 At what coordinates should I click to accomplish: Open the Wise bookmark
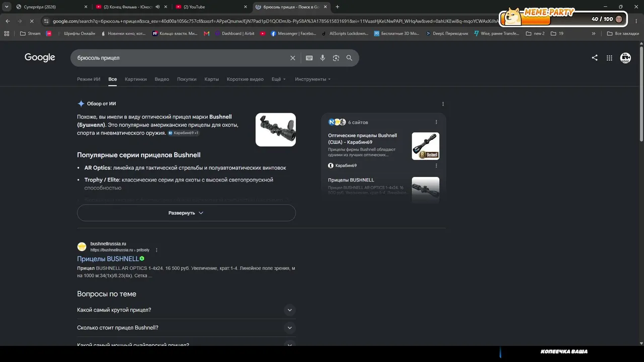496,34
